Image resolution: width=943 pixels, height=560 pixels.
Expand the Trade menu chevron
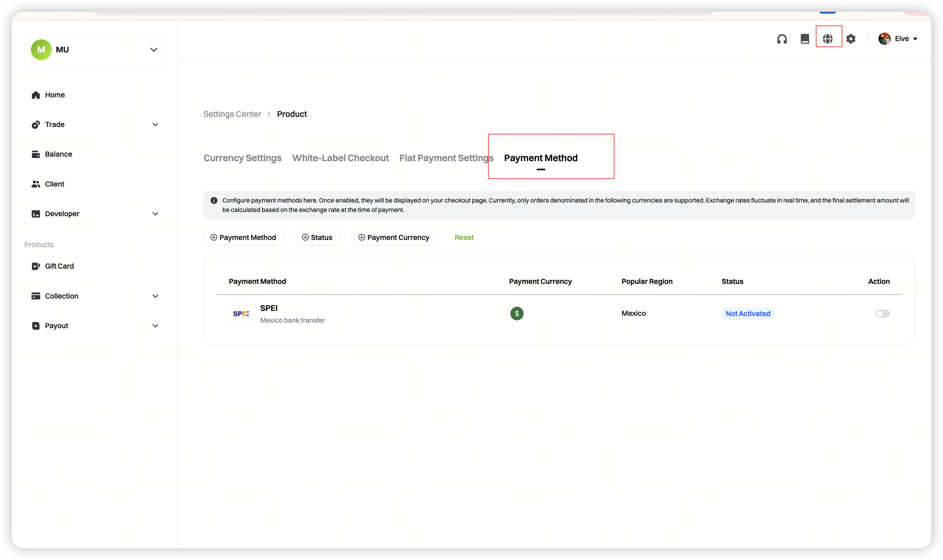(155, 124)
